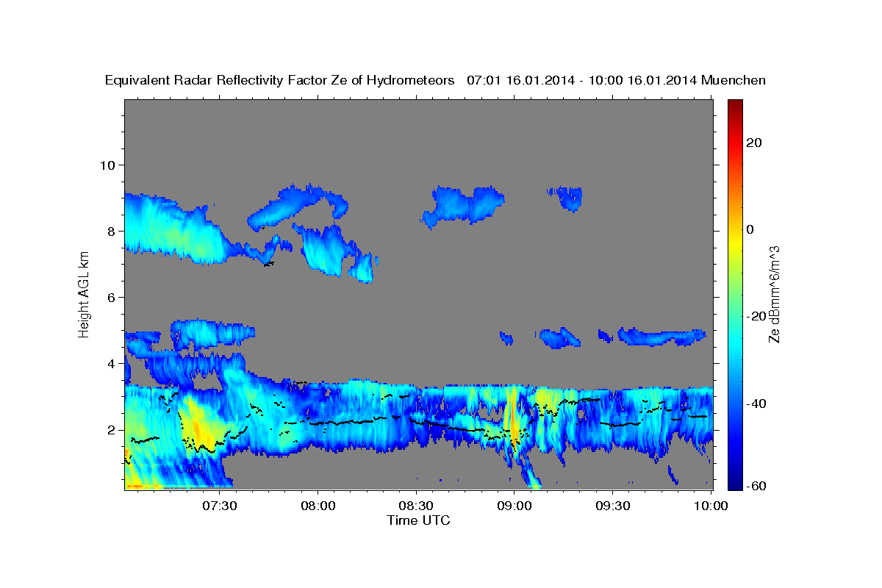
Task: Click the '08:30' time tick label
Action: pos(416,506)
